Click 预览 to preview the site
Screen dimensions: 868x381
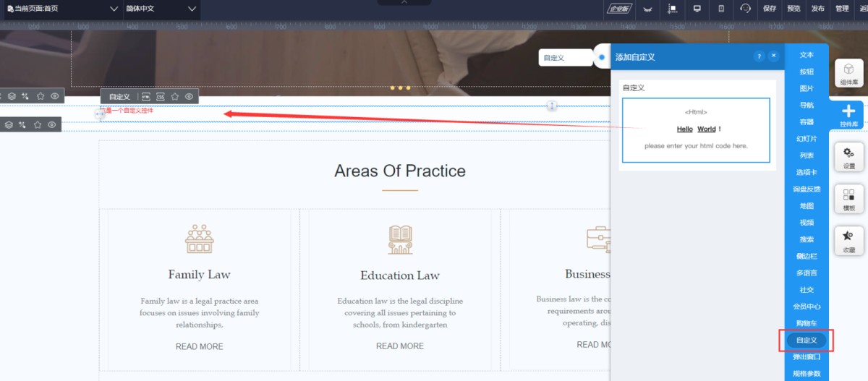[x=793, y=9]
